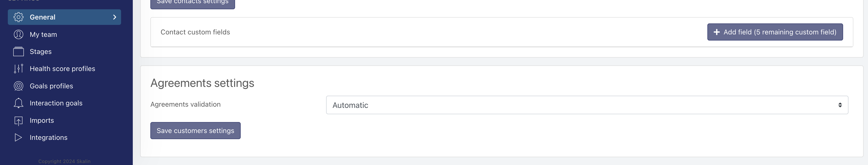This screenshot has height=165, width=868.
Task: Click the General gear icon
Action: [19, 17]
